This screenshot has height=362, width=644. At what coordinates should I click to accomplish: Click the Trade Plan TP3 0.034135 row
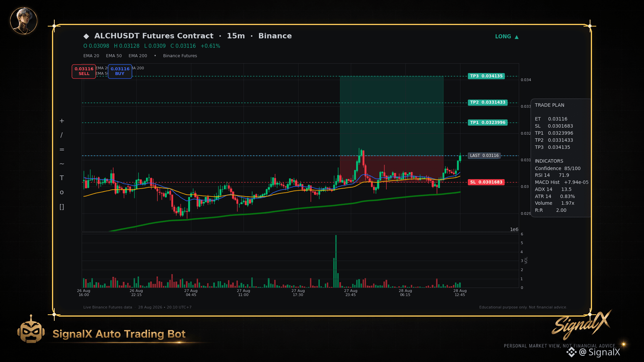[x=553, y=147]
